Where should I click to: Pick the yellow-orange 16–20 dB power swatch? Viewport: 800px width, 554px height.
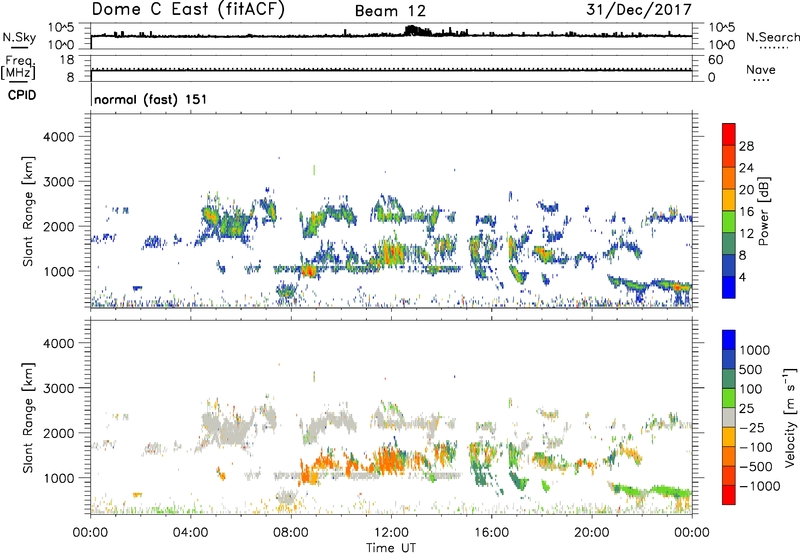[x=729, y=200]
